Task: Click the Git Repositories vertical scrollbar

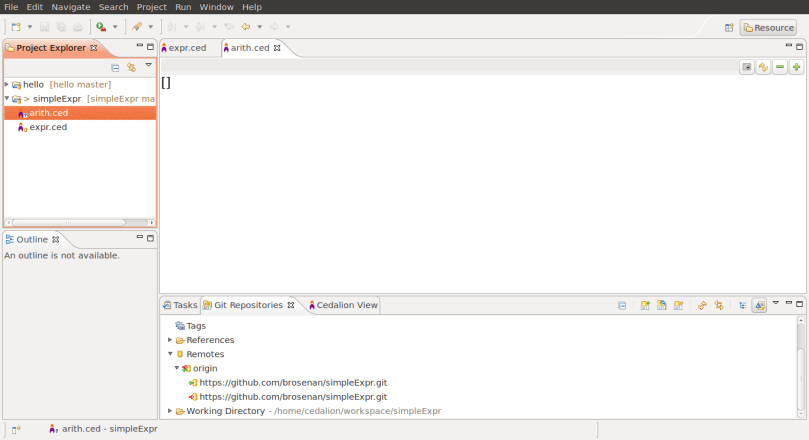Action: coord(801,366)
